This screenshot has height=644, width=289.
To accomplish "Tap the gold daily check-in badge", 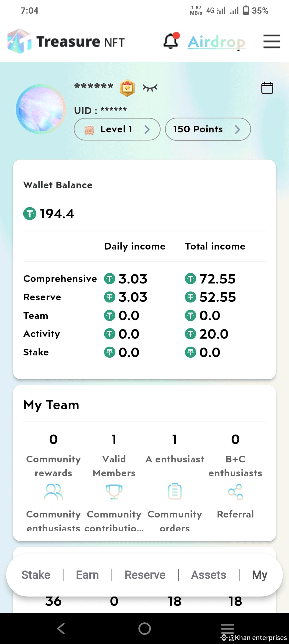I will 127,88.
